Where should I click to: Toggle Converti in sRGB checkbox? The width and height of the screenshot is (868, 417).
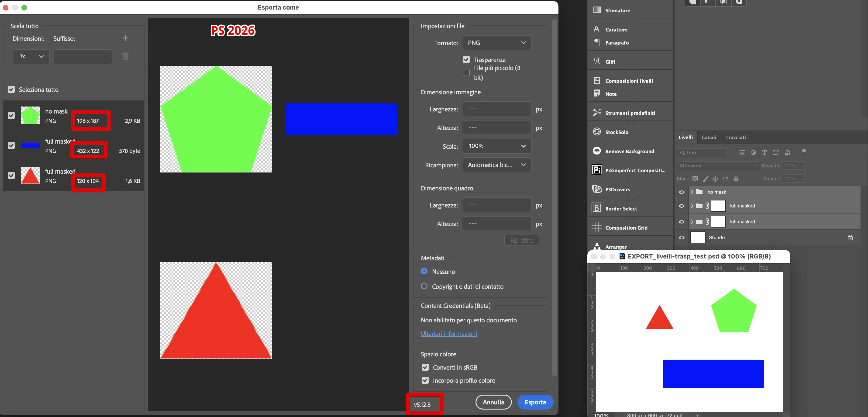(x=425, y=367)
